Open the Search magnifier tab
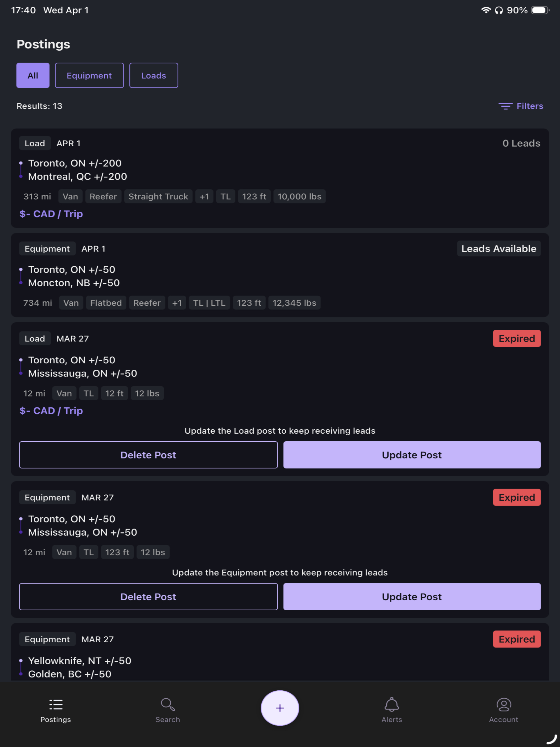The image size is (560, 747). click(x=168, y=704)
